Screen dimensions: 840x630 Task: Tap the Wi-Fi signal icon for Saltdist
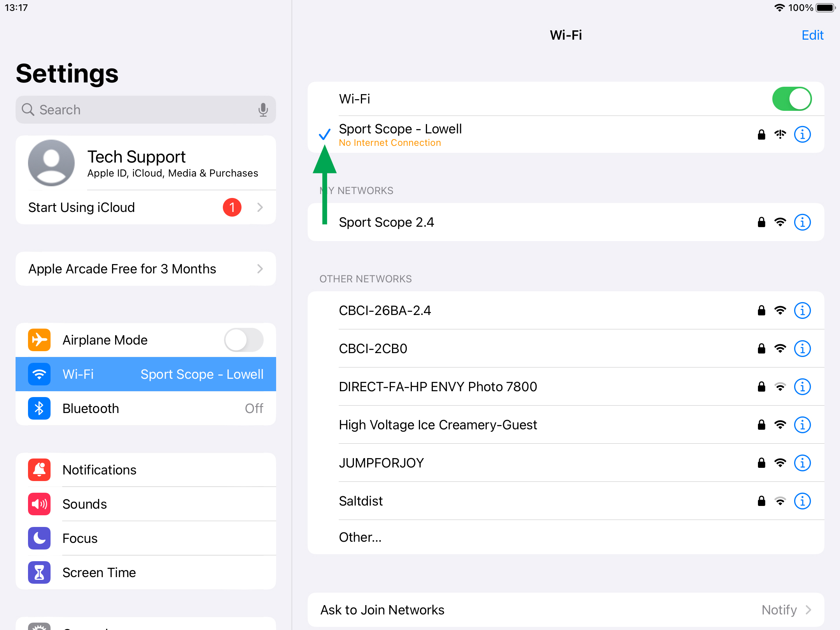coord(780,501)
